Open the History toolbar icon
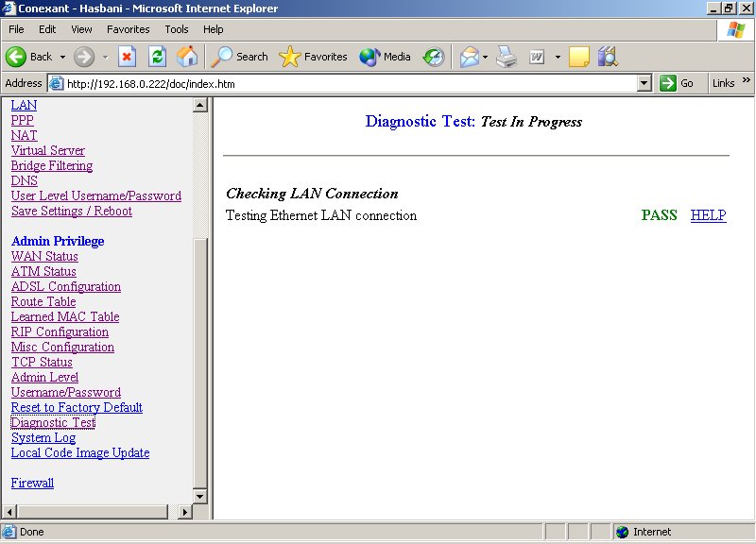 (433, 57)
